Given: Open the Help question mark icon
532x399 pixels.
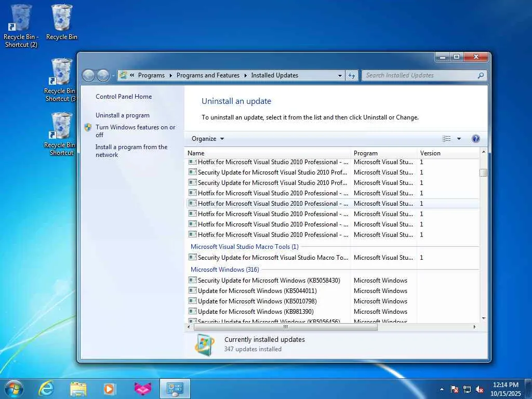Looking at the screenshot, I should pyautogui.click(x=476, y=138).
